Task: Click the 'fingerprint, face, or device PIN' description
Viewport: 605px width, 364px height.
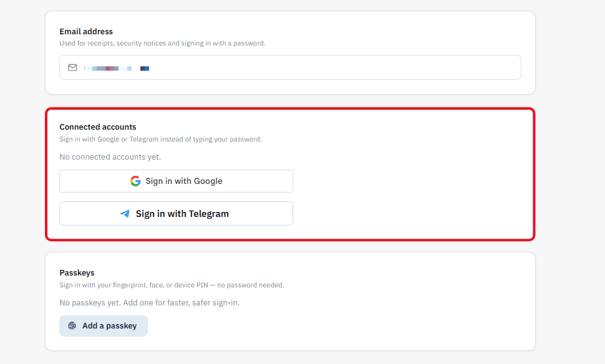Action: click(172, 285)
